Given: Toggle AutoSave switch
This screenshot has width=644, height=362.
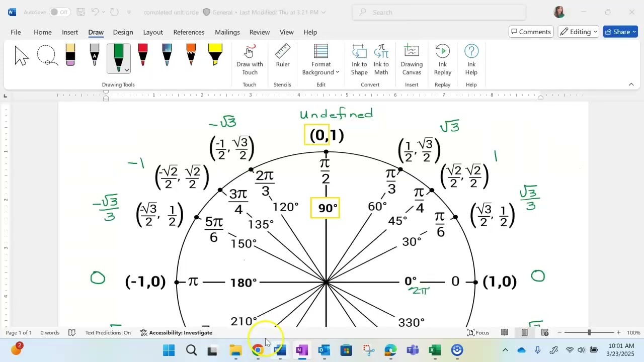Looking at the screenshot, I should click(60, 12).
